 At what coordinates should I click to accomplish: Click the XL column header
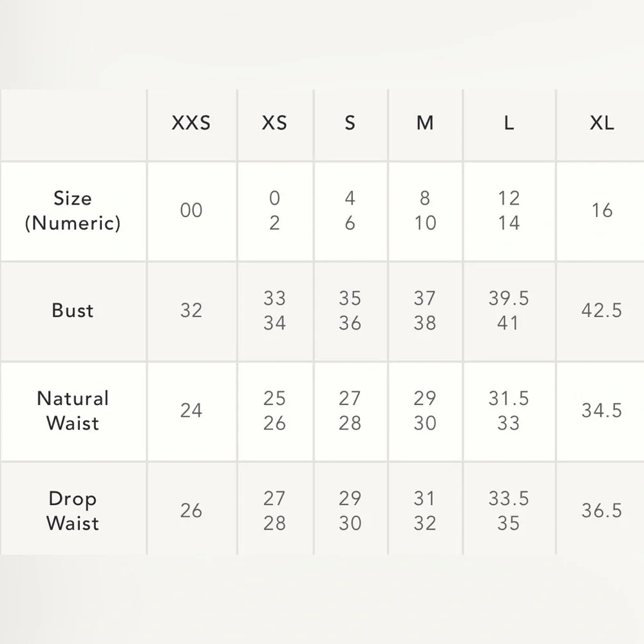pyautogui.click(x=601, y=123)
